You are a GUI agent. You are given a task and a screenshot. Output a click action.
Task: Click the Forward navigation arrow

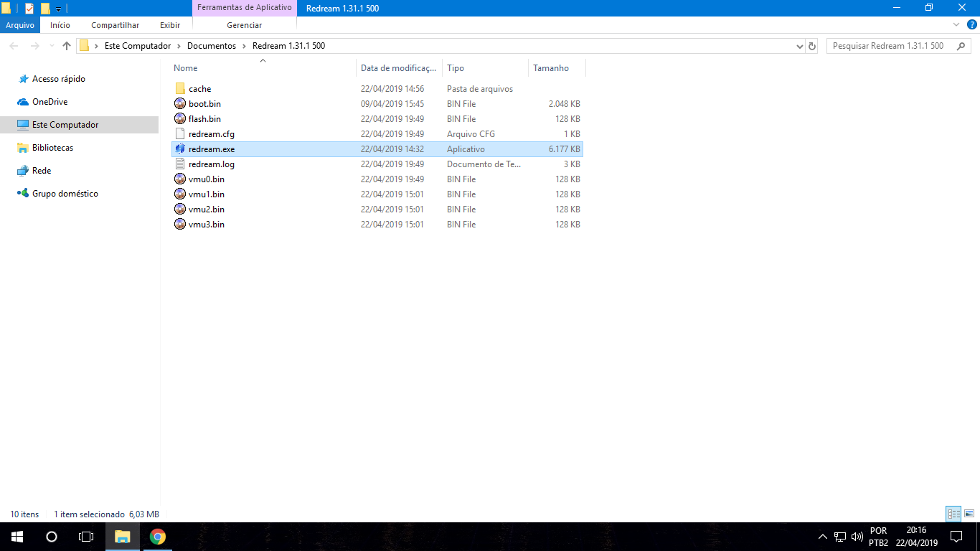[x=35, y=46]
